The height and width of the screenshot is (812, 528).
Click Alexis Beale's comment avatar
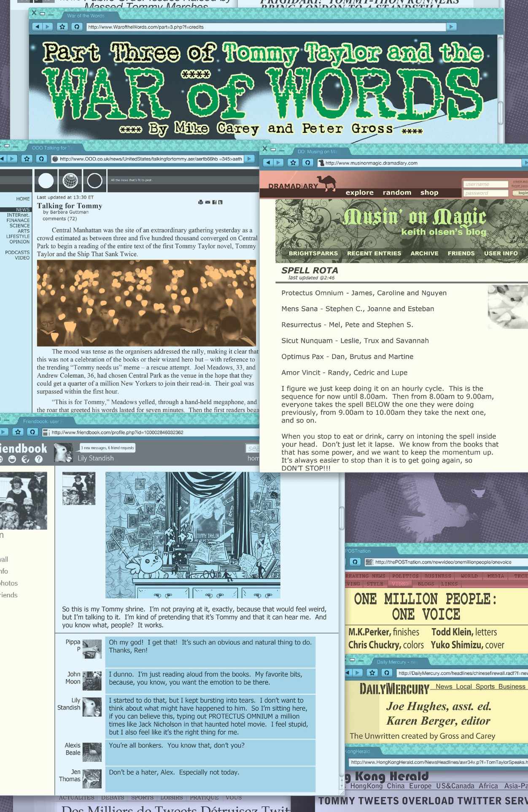pos(92,752)
